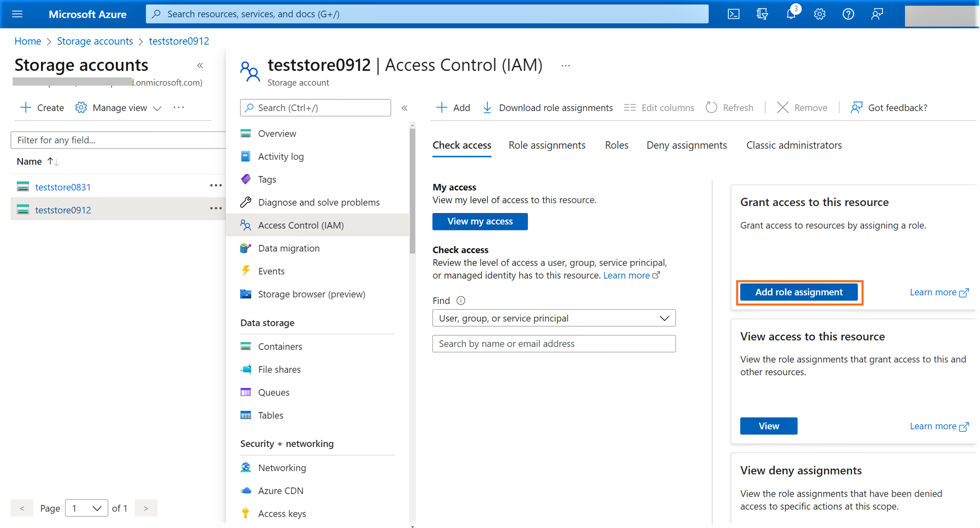Expand the Find principal type dropdown
The height and width of the screenshot is (528, 980).
(x=554, y=318)
